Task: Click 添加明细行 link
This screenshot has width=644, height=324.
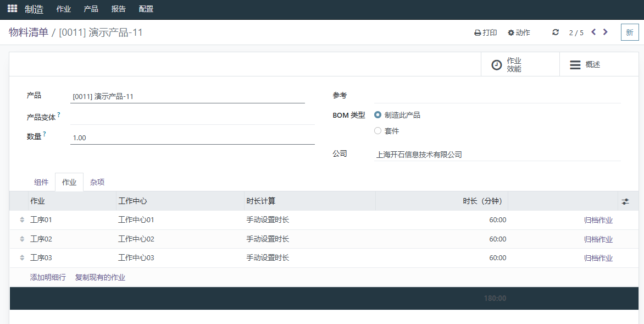Action: click(48, 278)
